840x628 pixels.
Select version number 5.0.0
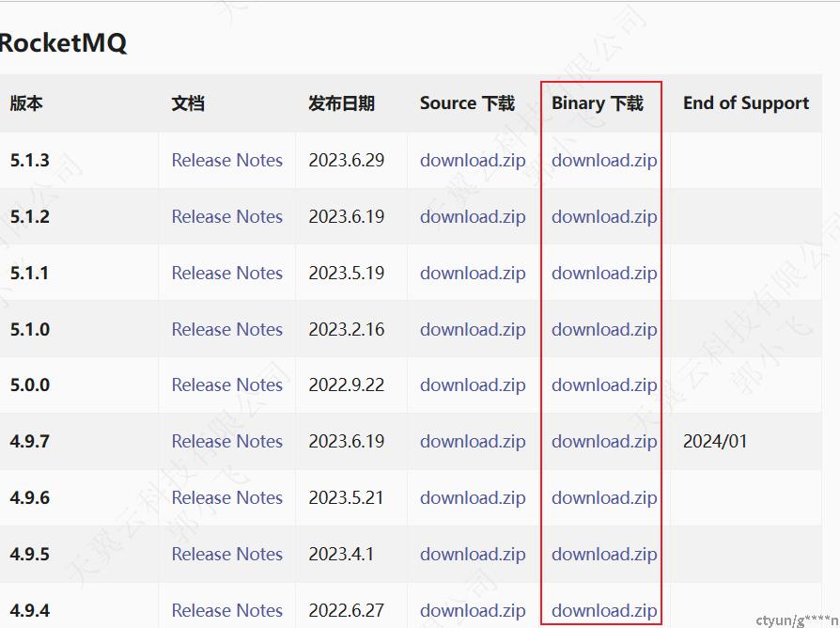[30, 385]
